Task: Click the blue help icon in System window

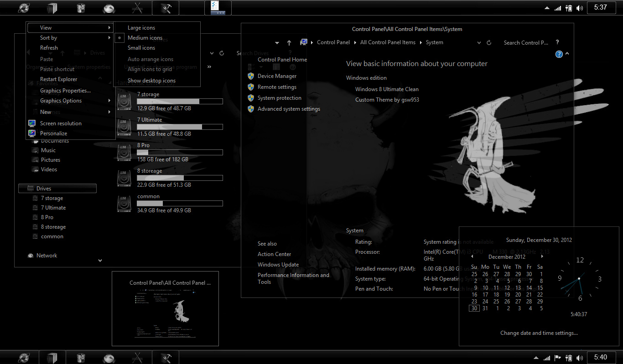Action: pyautogui.click(x=559, y=54)
